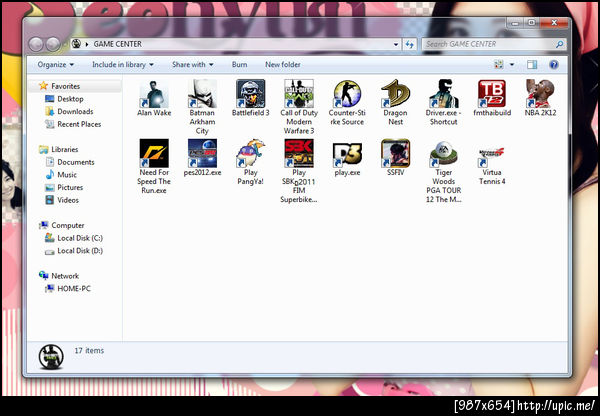The height and width of the screenshot is (416, 600).
Task: Select the SSFIV shortcut
Action: [395, 157]
